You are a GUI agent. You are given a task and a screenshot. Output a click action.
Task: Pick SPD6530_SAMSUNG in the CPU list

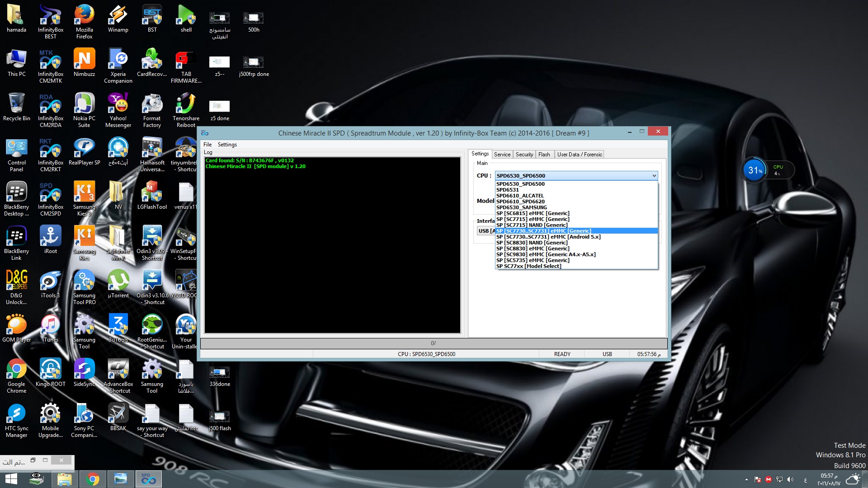576,207
